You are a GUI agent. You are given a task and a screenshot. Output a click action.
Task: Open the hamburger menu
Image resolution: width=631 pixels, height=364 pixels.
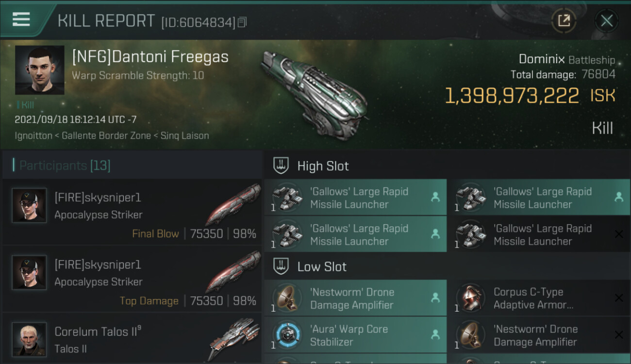21,19
